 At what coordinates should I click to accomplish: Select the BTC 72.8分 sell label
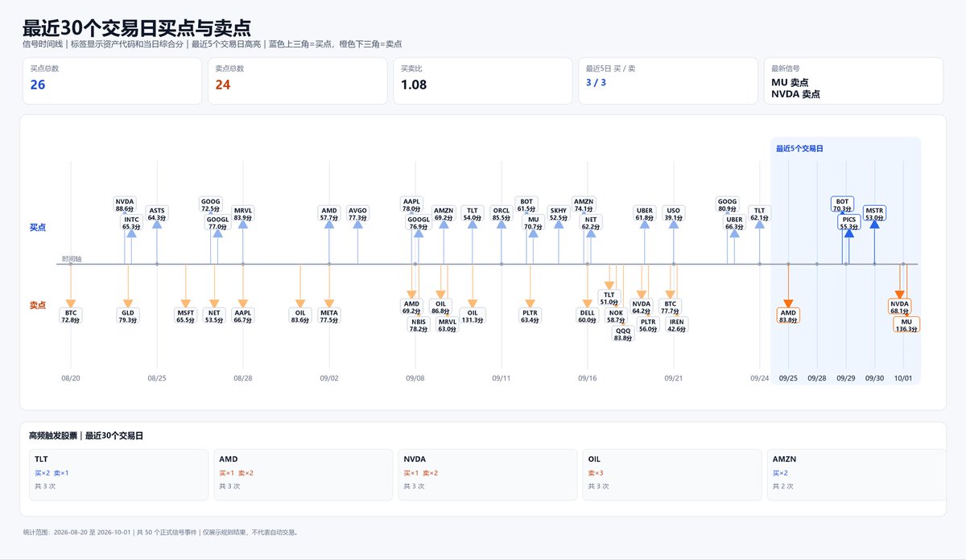pyautogui.click(x=71, y=315)
